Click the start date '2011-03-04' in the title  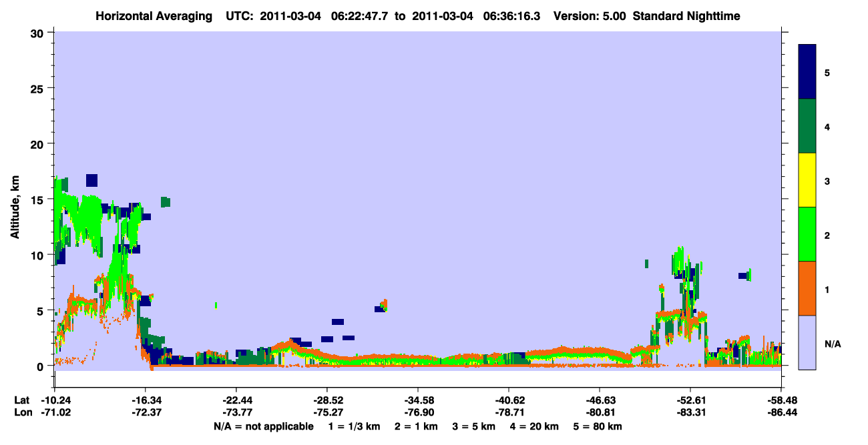tap(290, 15)
